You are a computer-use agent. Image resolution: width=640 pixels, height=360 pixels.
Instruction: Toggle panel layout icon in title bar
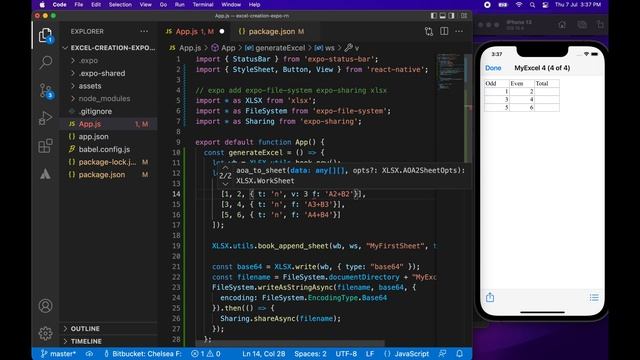[x=442, y=16]
